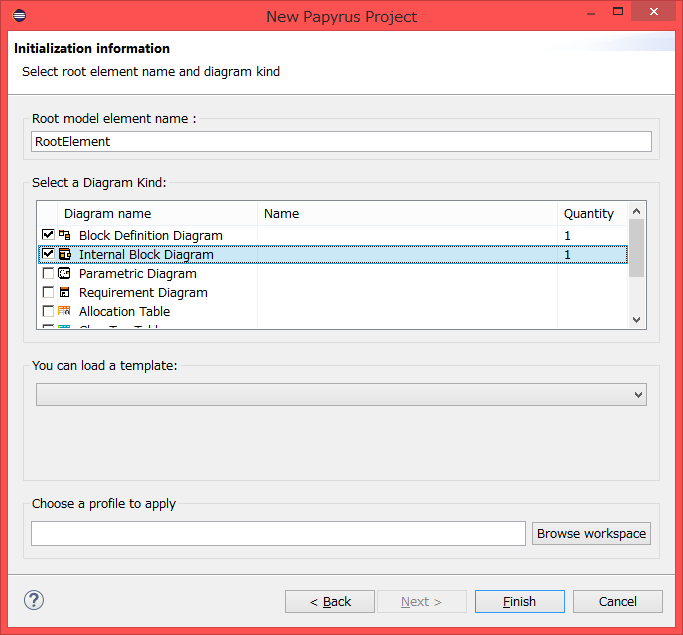Open the help question mark icon
The height and width of the screenshot is (635, 683).
34,600
